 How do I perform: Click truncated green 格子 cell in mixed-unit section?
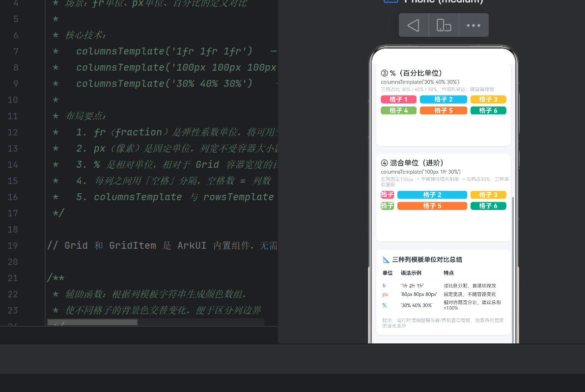(387, 206)
